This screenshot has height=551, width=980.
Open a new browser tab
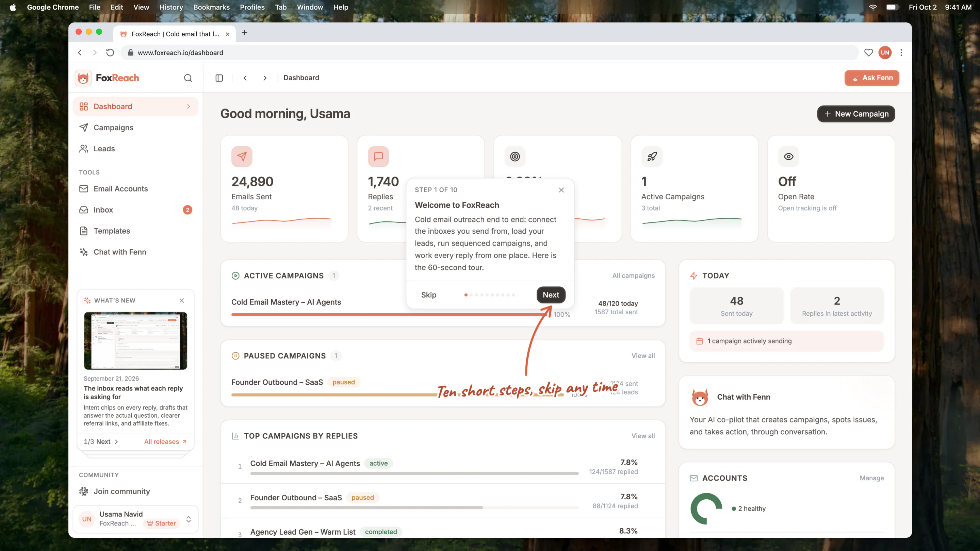(245, 33)
